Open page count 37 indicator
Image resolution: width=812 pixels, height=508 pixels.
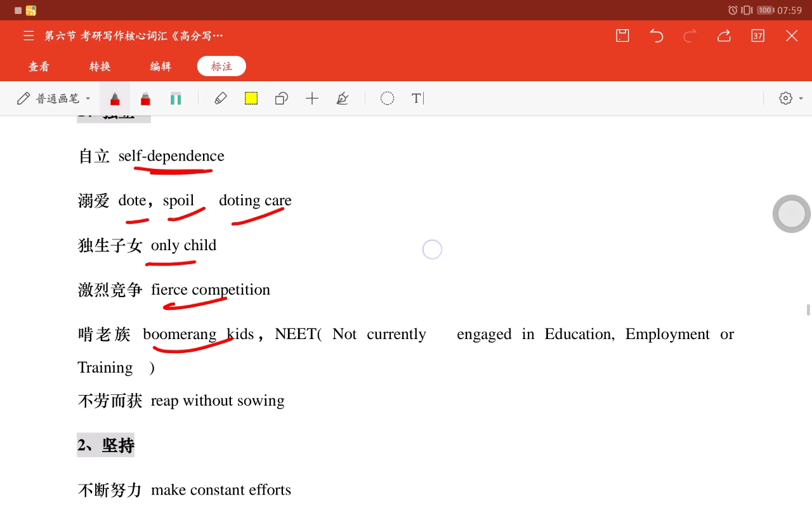click(757, 36)
